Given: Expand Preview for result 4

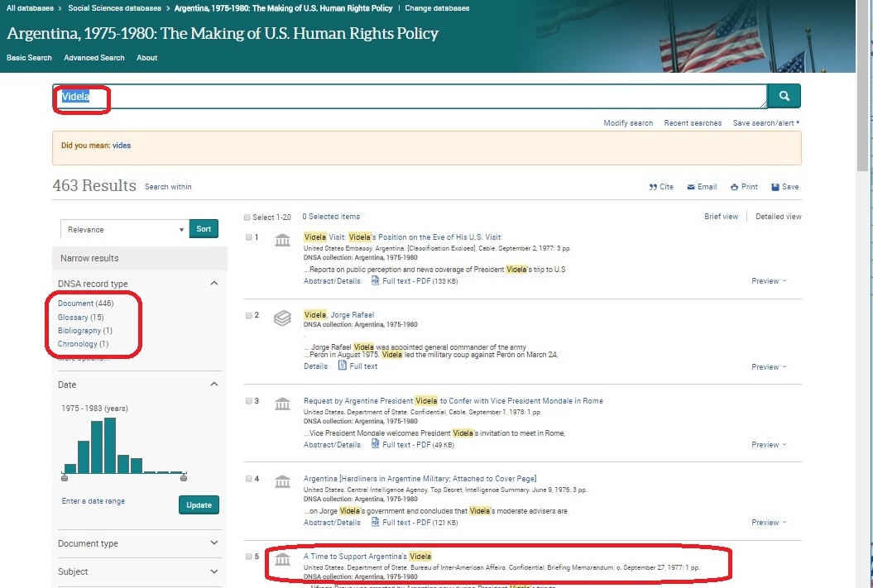Looking at the screenshot, I should (x=769, y=523).
